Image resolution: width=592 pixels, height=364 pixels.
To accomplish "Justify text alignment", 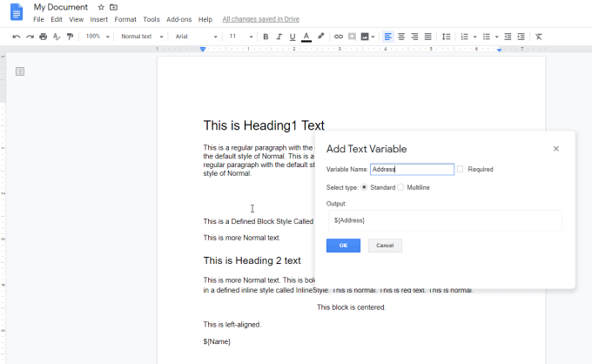I will pos(427,37).
